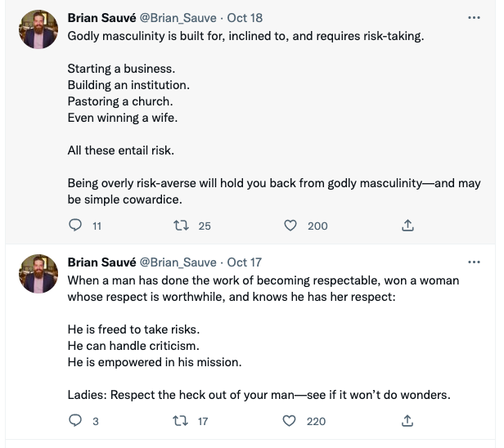Like the Oct 18 risk-taking tweet
This screenshot has width=504, height=448.
pyautogui.click(x=288, y=226)
